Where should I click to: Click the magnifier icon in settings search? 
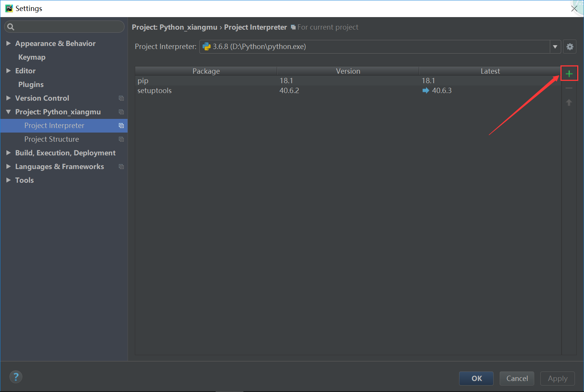[x=11, y=27]
